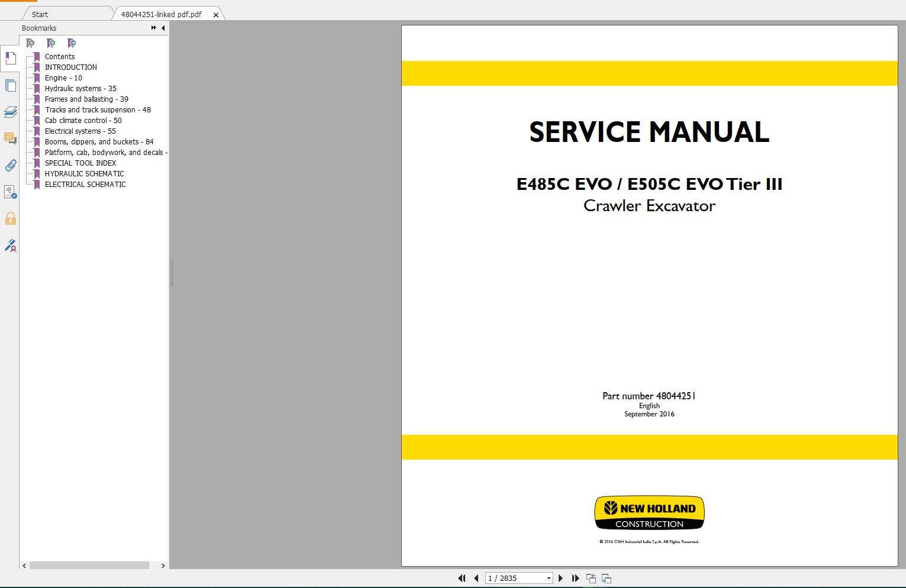Click the next view icon in bottom bar
This screenshot has height=588, width=906.
tap(606, 578)
